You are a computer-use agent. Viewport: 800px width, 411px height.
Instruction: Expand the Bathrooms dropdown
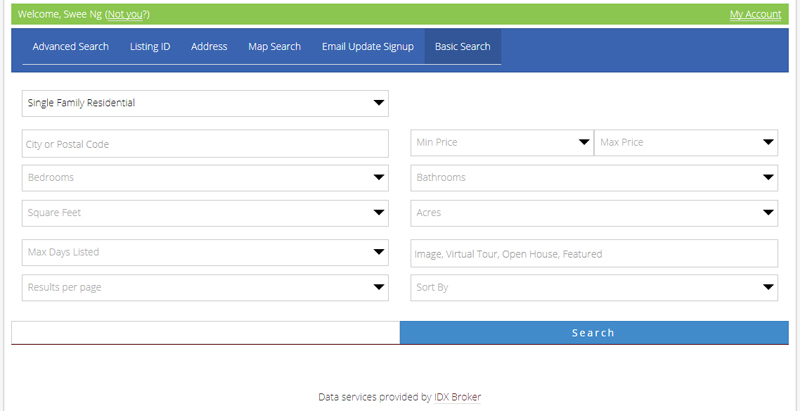(x=594, y=178)
